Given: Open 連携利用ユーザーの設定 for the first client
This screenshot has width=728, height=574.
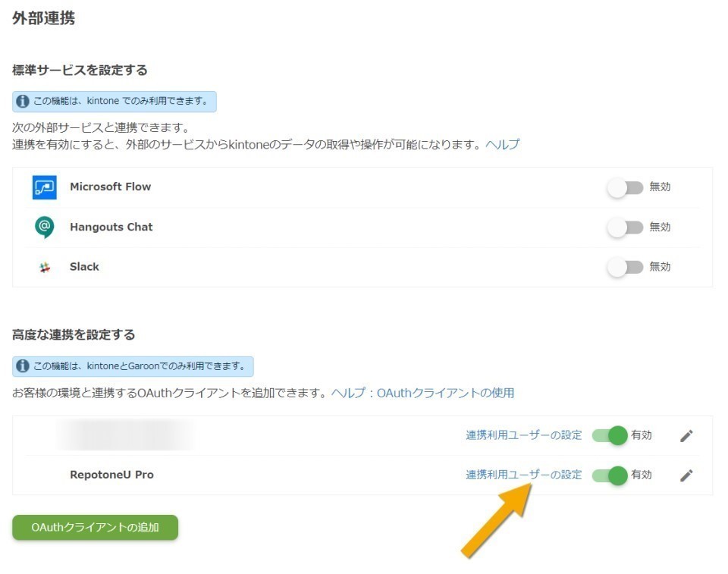Looking at the screenshot, I should pyautogui.click(x=522, y=435).
